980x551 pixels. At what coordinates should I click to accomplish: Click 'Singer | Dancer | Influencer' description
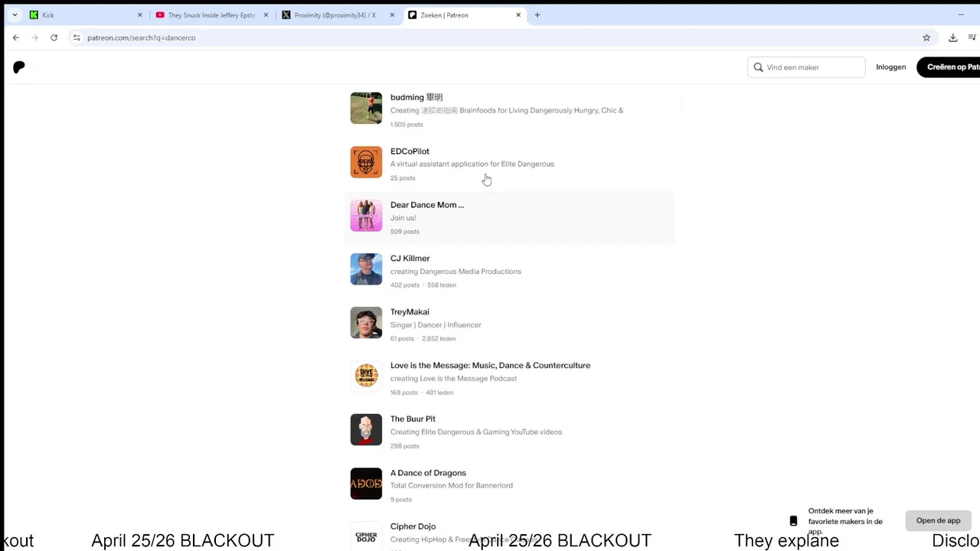point(436,325)
